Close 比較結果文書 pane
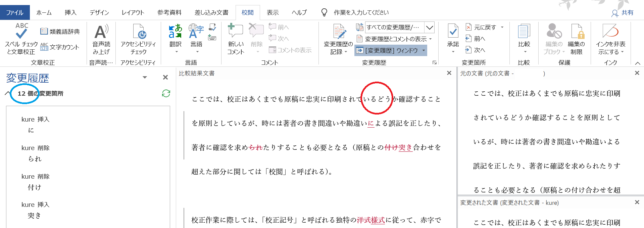Screen dimensions: 644x228 click(449, 73)
